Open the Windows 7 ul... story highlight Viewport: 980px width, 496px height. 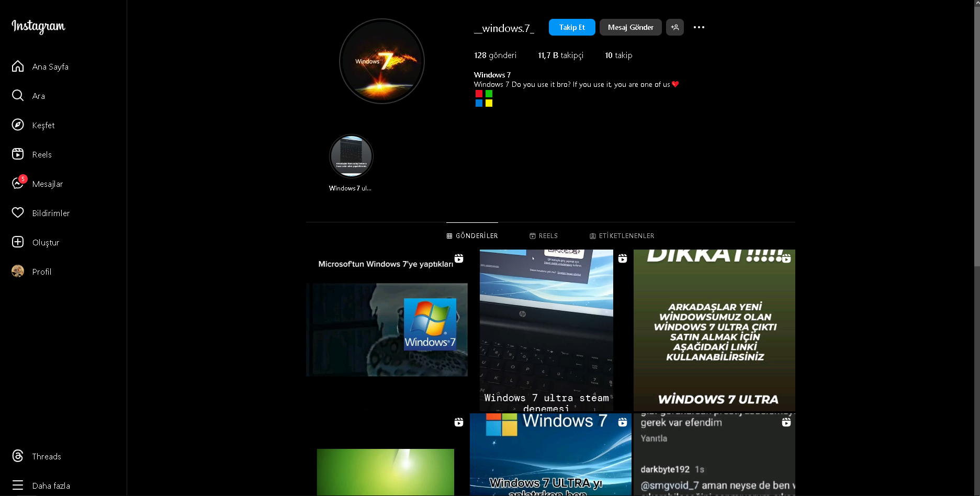[351, 156]
